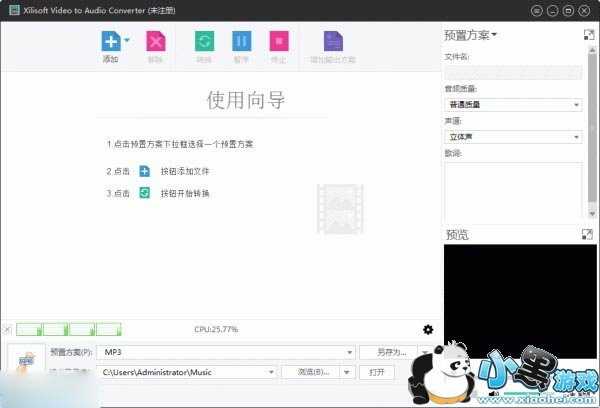Click the Save As (另存为...) button
This screenshot has width=600, height=408.
pyautogui.click(x=390, y=352)
